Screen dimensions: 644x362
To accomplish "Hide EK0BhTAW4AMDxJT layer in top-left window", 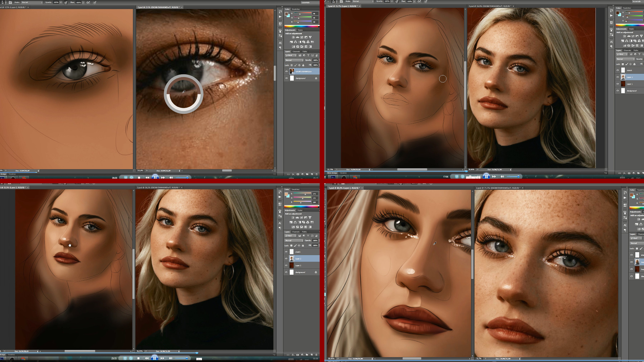I will point(287,71).
